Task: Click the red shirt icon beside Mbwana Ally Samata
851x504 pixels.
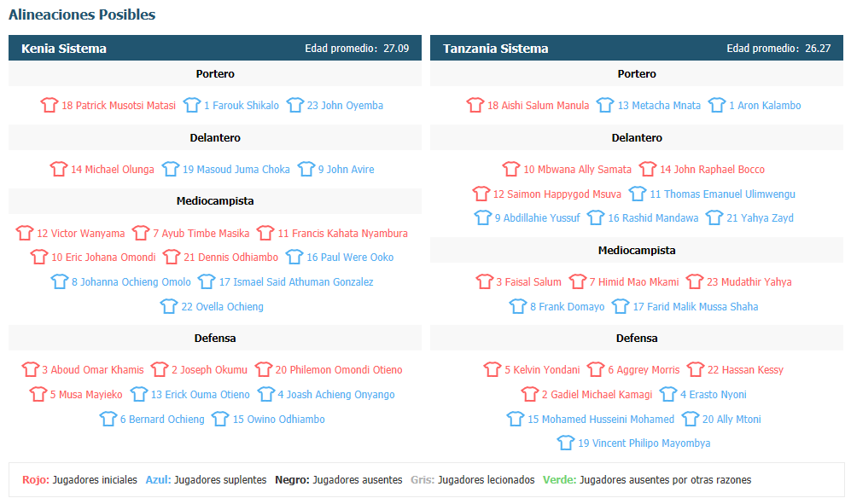Action: point(511,169)
